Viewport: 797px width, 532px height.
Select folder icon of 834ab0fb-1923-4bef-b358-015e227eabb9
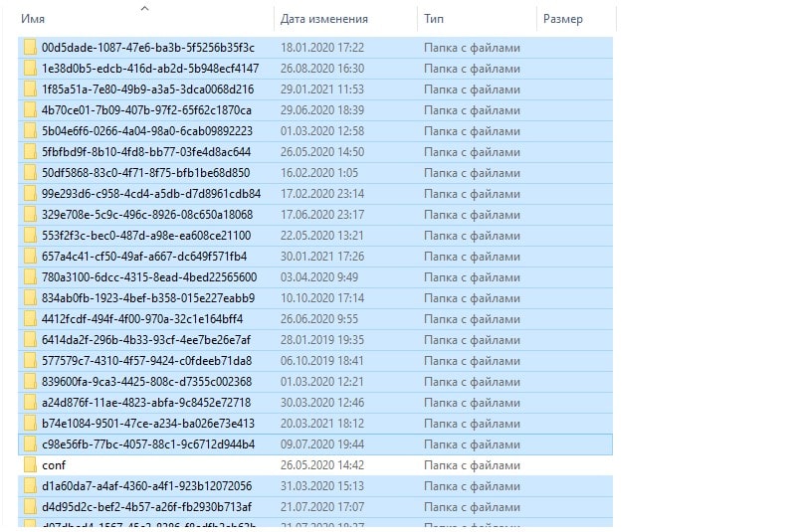30,297
